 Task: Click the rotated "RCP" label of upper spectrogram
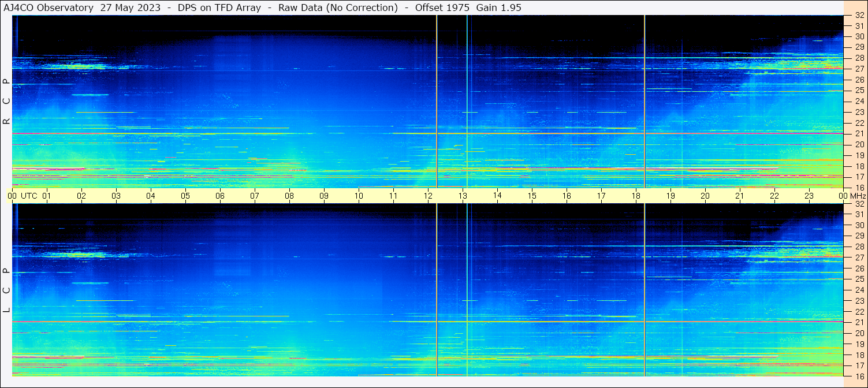(6, 101)
